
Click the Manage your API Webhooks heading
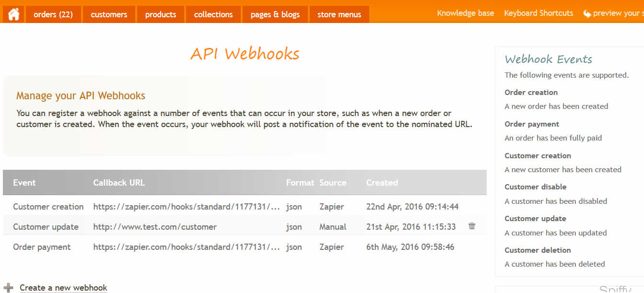click(x=81, y=96)
